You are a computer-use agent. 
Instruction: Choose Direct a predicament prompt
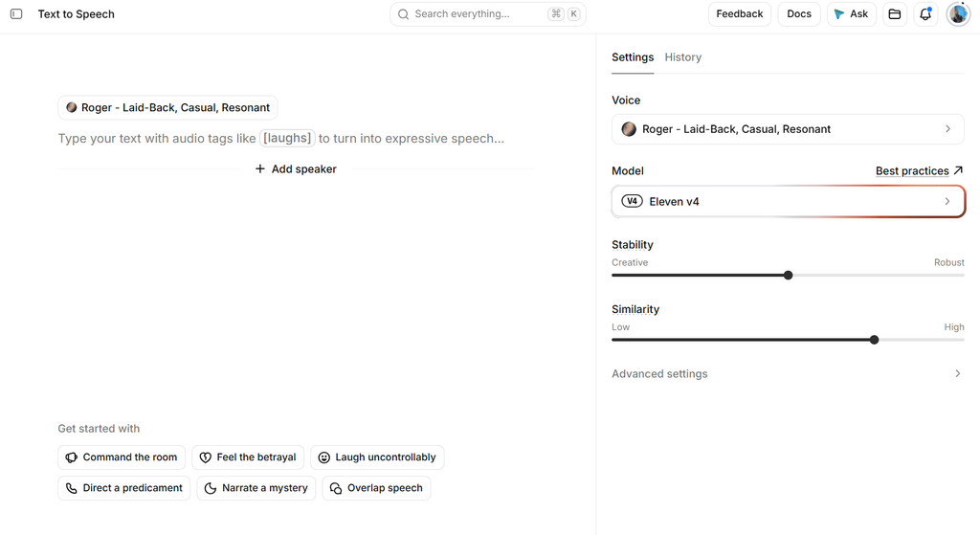point(123,488)
